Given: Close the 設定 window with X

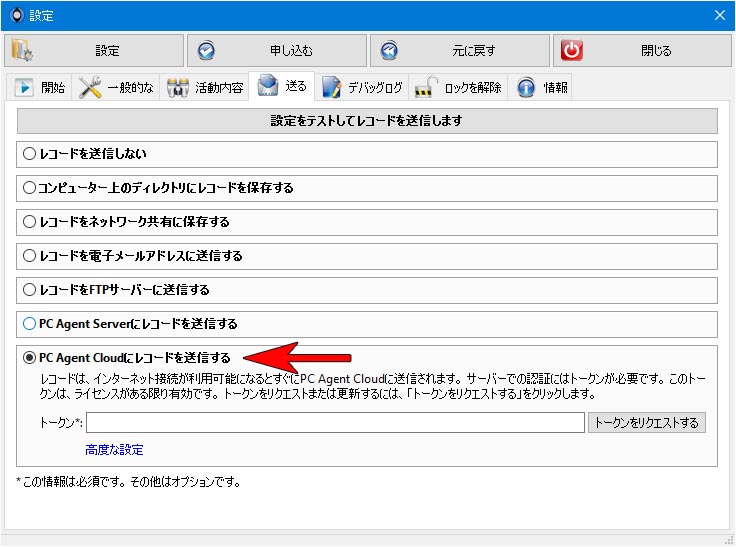Looking at the screenshot, I should click(x=720, y=15).
